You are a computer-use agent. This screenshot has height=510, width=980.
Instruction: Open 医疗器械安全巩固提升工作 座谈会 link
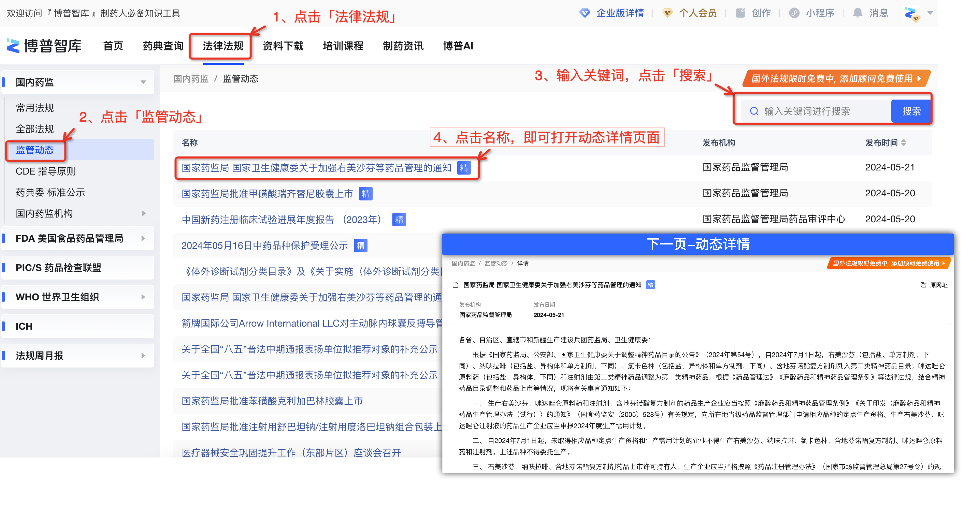[x=291, y=453]
